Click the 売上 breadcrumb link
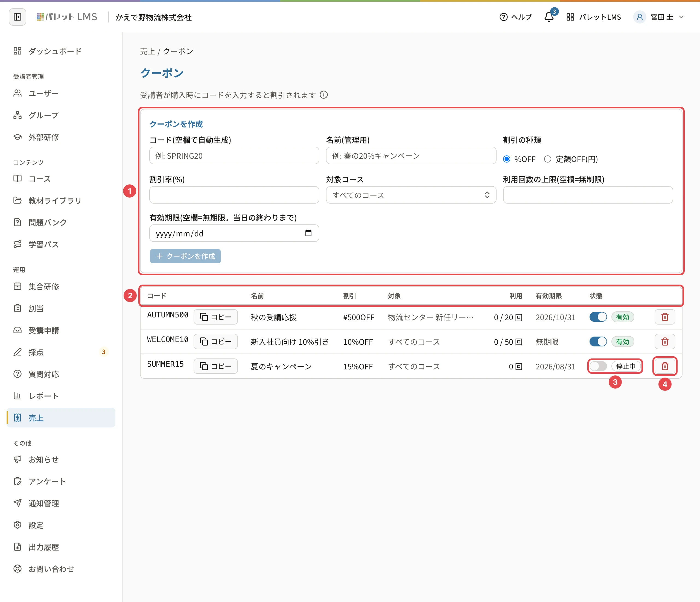700x602 pixels. [x=148, y=51]
